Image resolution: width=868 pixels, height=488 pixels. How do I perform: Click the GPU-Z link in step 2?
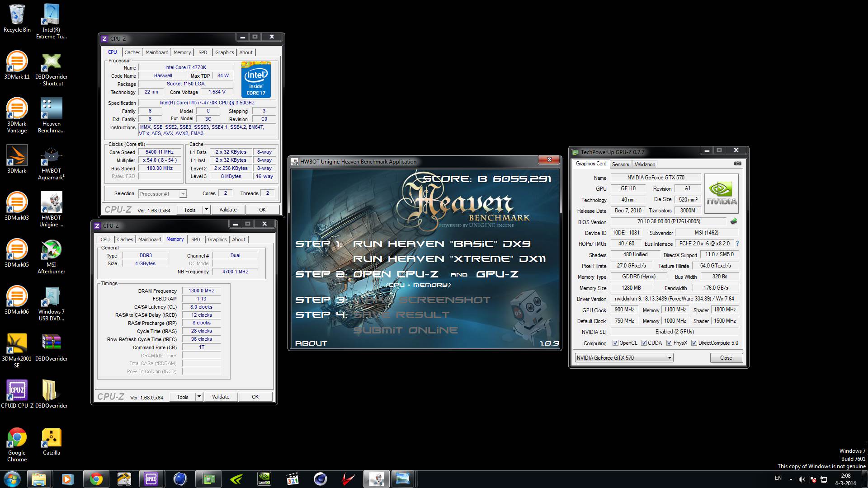coord(497,274)
